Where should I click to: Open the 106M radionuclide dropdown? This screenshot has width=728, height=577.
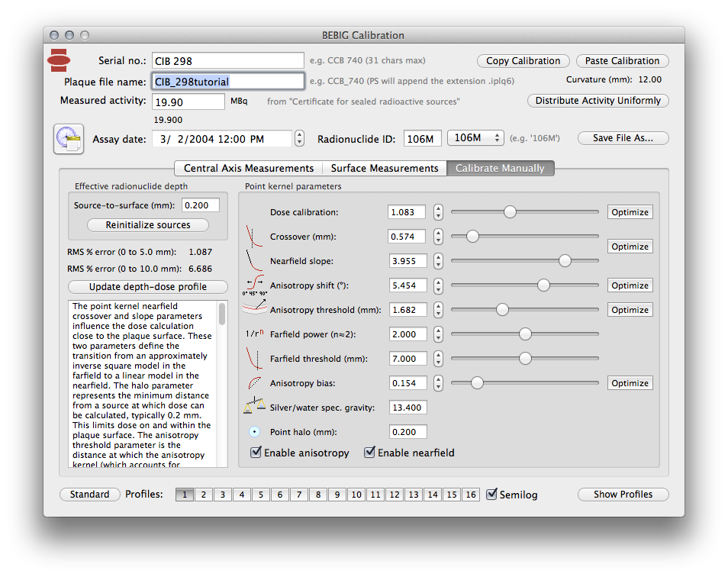tap(475, 138)
